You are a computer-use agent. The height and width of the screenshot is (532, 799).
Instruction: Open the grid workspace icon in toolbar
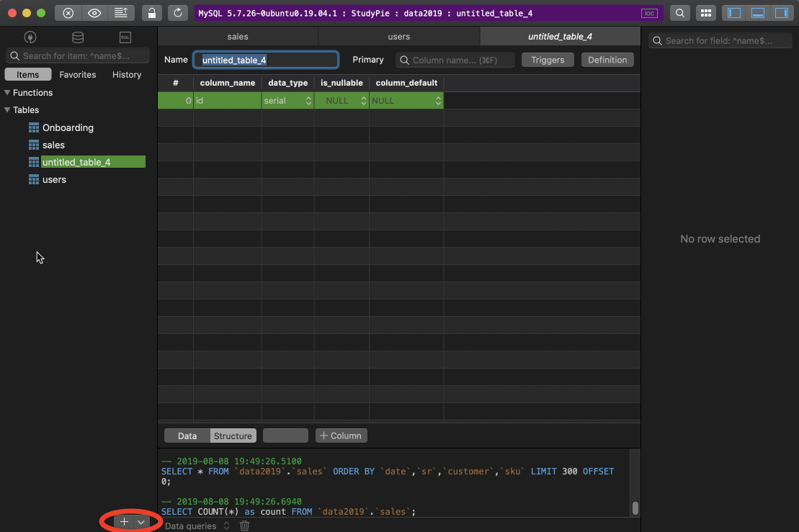(706, 13)
